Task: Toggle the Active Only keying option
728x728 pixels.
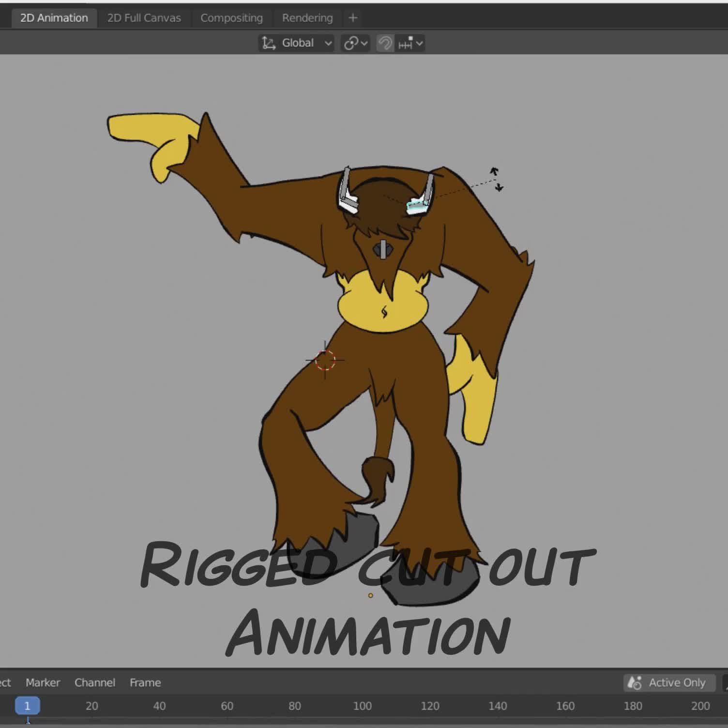Action: [x=669, y=682]
